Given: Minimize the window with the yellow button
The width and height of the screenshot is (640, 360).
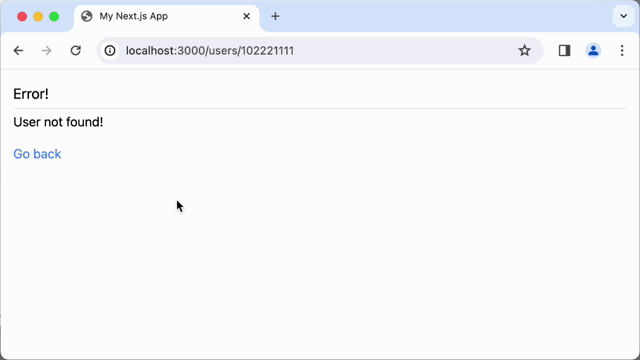Looking at the screenshot, I should (x=38, y=16).
